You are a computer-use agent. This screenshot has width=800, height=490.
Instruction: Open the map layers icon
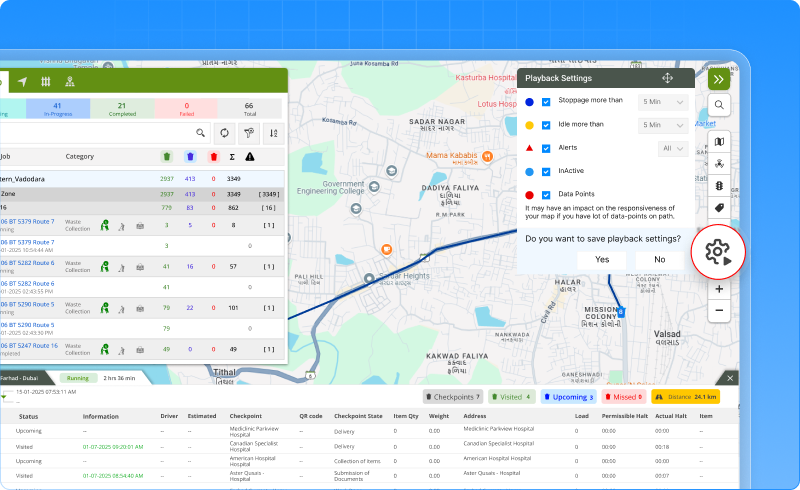pos(719,142)
